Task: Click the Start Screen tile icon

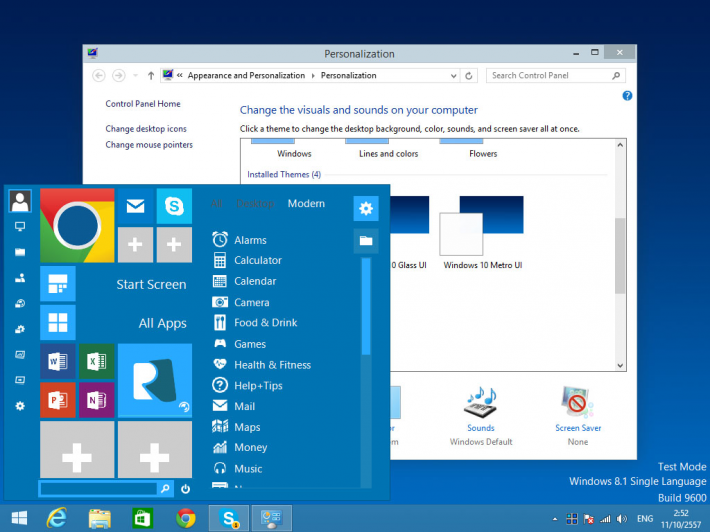Action: coord(58,284)
